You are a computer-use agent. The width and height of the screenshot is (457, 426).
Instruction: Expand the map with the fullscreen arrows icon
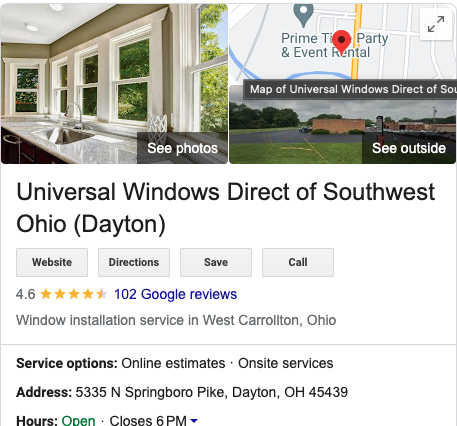point(436,24)
